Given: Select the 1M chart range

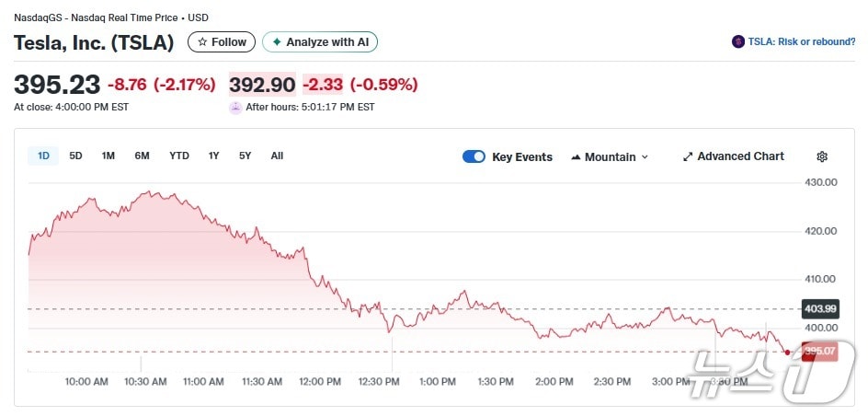Looking at the screenshot, I should click(108, 156).
